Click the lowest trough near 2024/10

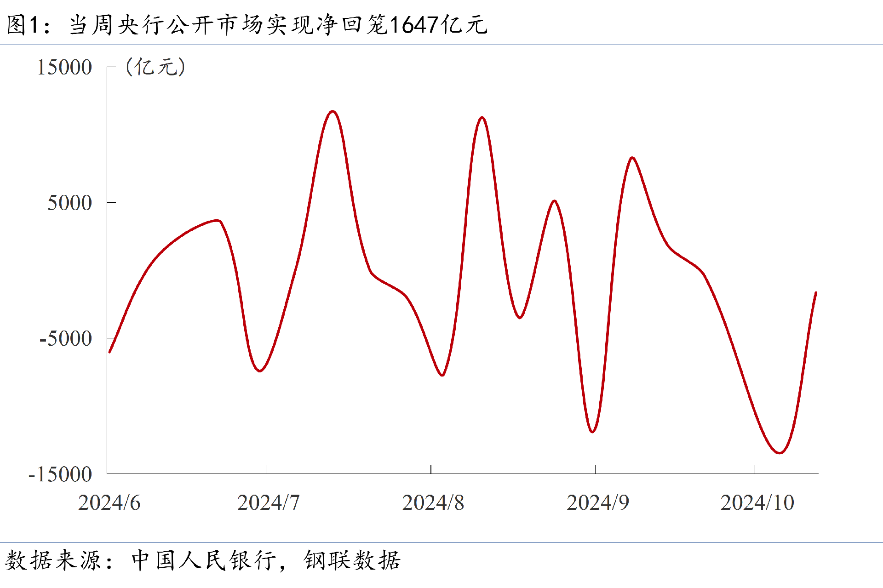780,453
